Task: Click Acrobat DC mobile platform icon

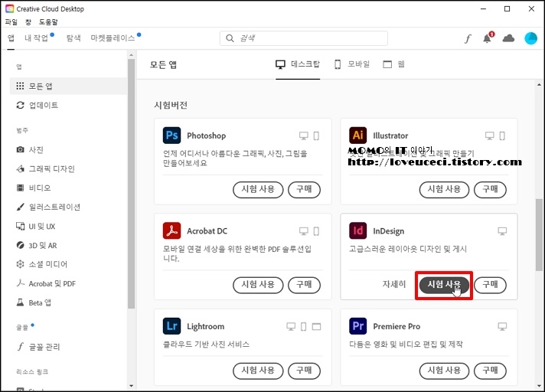Action: [316, 231]
